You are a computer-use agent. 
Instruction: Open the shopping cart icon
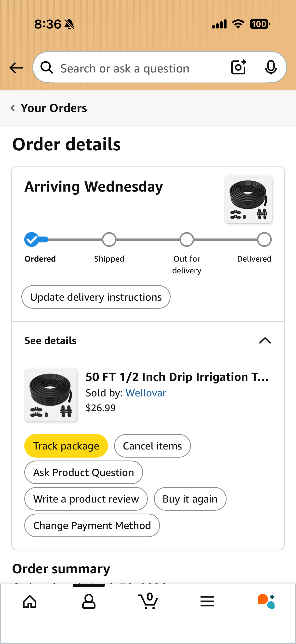click(x=148, y=601)
